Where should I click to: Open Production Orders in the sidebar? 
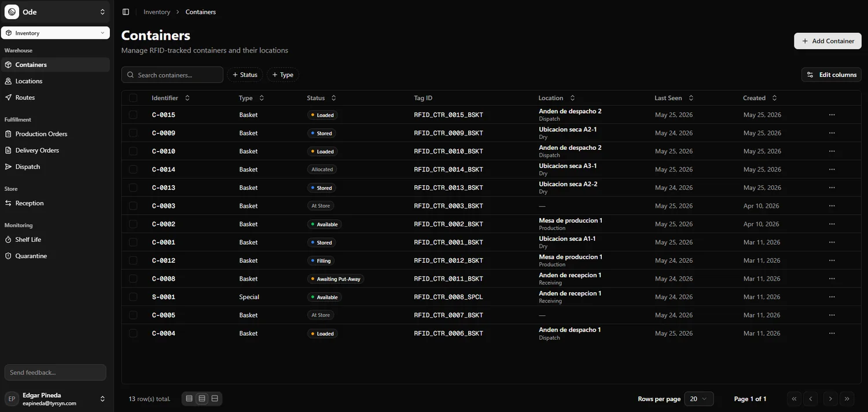tap(55, 134)
